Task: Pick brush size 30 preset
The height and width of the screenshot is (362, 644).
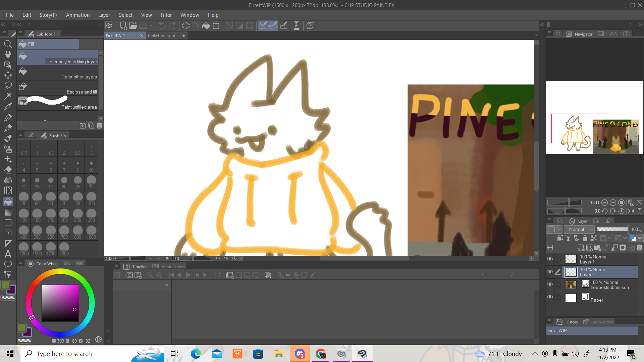Action: tap(91, 182)
